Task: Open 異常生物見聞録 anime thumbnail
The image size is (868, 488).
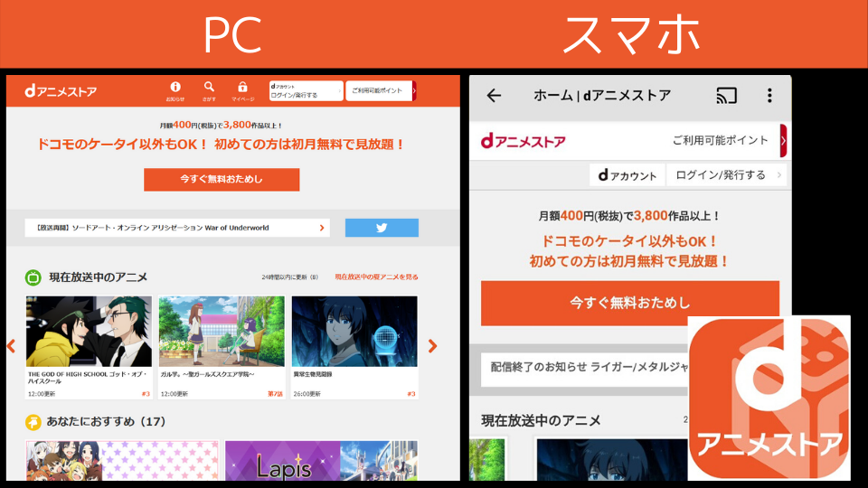Action: (354, 331)
